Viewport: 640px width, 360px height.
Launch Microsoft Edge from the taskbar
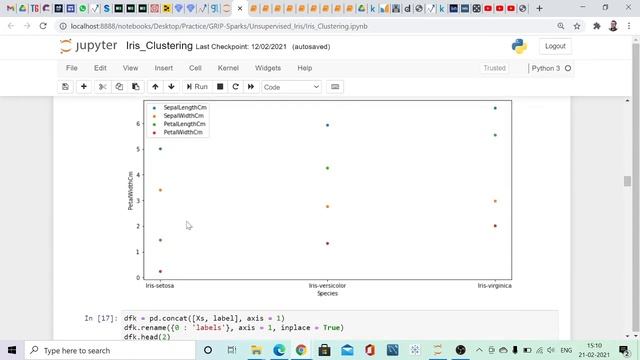[x=279, y=350]
